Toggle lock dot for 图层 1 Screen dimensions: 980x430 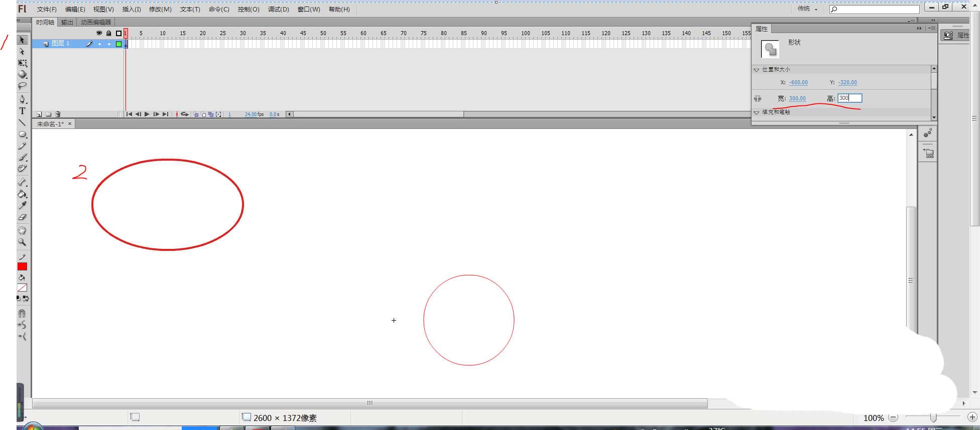(x=109, y=44)
